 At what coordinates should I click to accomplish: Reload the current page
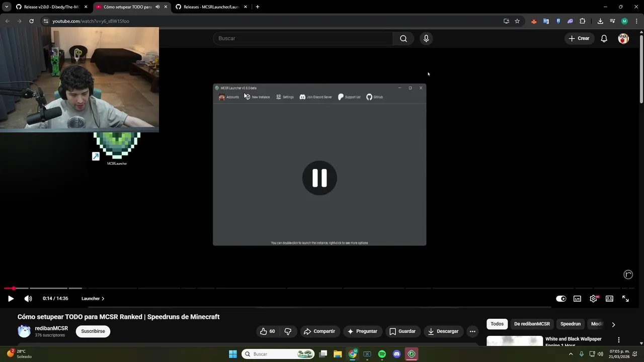pyautogui.click(x=31, y=21)
